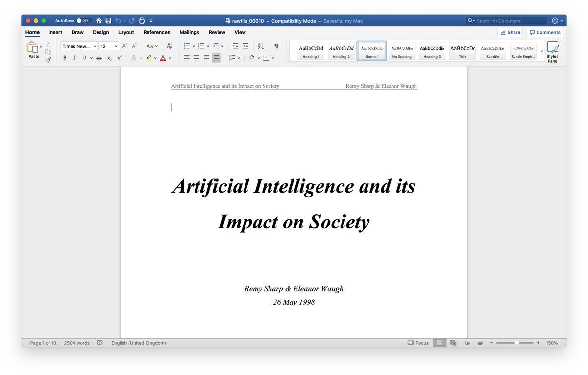Click the Format Painter brush icon

(x=48, y=60)
